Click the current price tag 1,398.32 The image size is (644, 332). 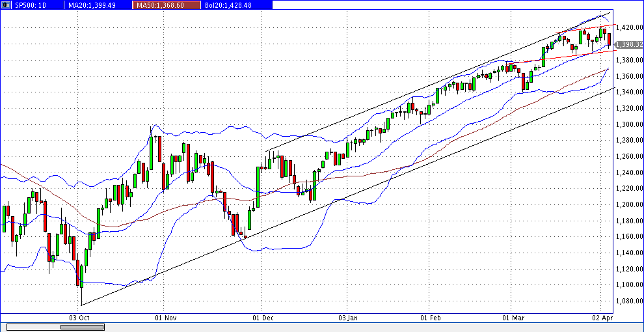point(629,44)
